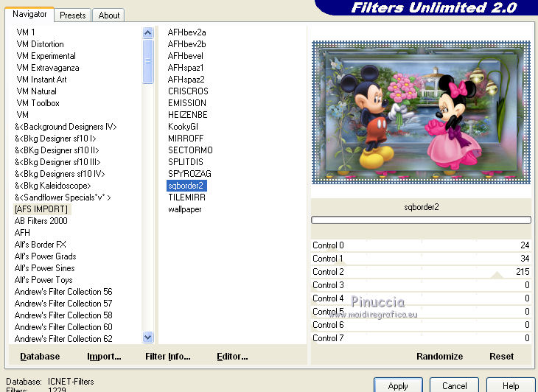Image resolution: width=538 pixels, height=392 pixels.
Task: Click the category list scrollbar thumb
Action: [x=148, y=61]
